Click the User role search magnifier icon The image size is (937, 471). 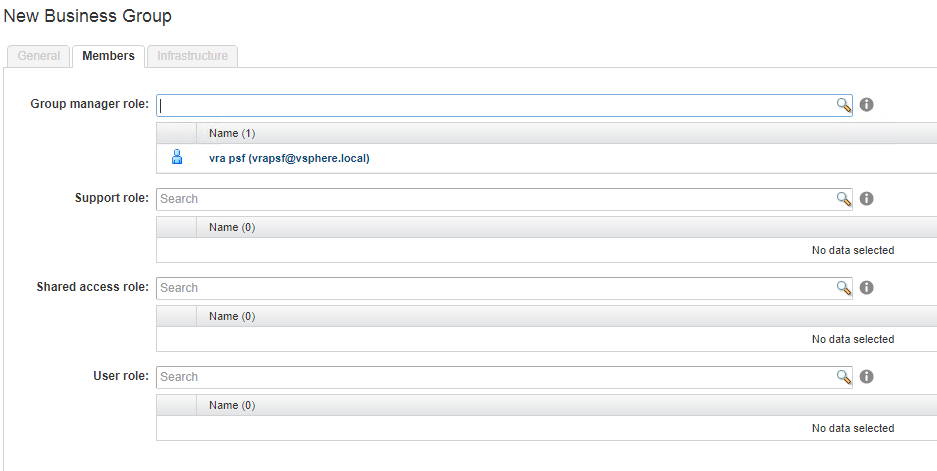[844, 377]
